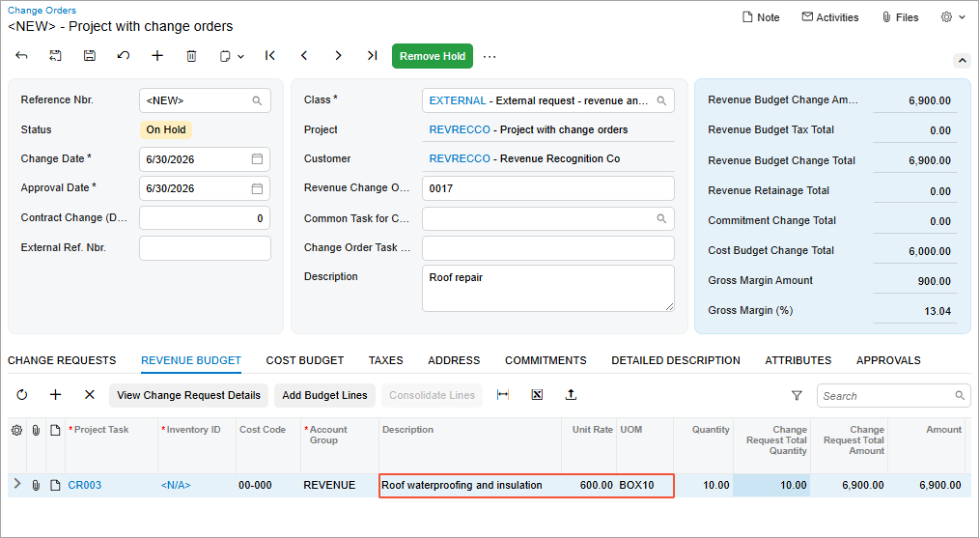Switch to the Approvals tab
This screenshot has height=538, width=980.
pyautogui.click(x=888, y=360)
